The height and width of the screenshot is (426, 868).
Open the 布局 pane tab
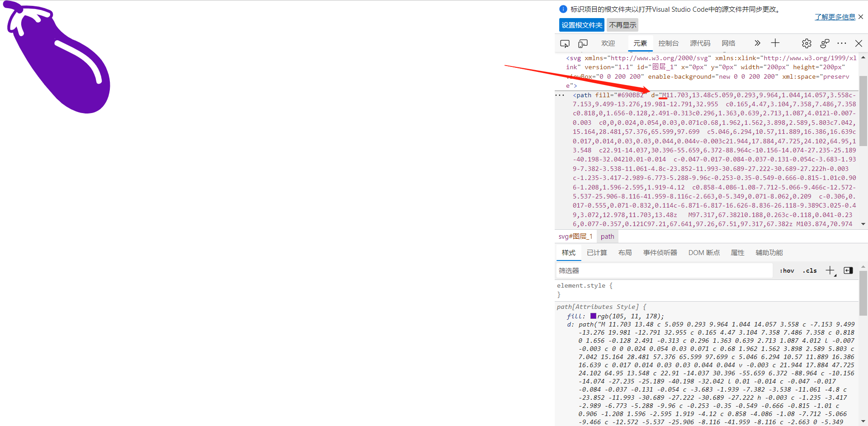point(625,252)
